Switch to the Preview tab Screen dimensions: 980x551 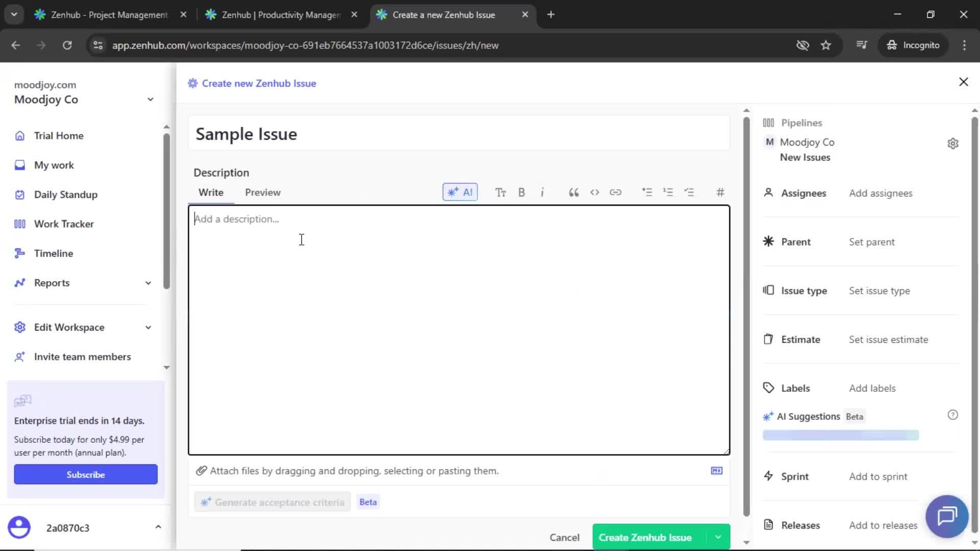(x=263, y=192)
